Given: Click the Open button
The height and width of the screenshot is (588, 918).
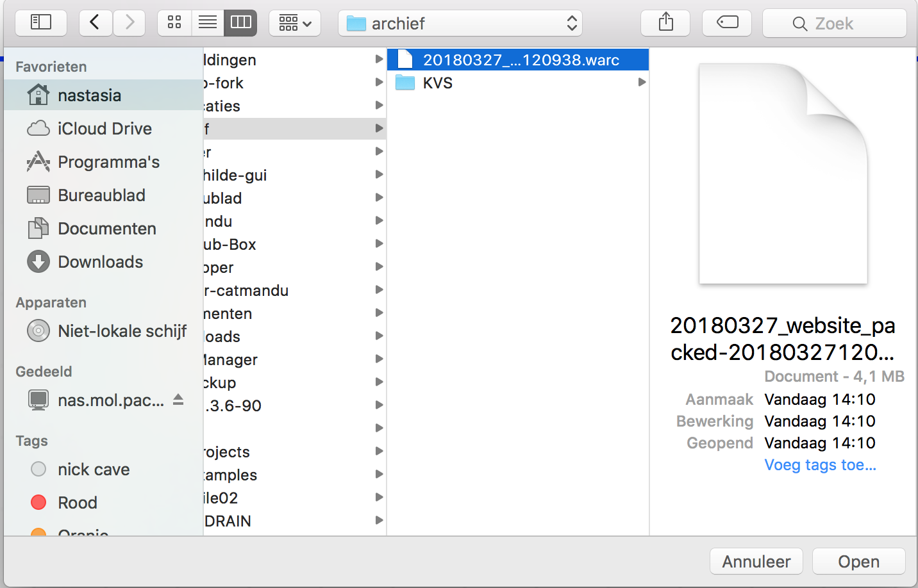Looking at the screenshot, I should pos(858,562).
